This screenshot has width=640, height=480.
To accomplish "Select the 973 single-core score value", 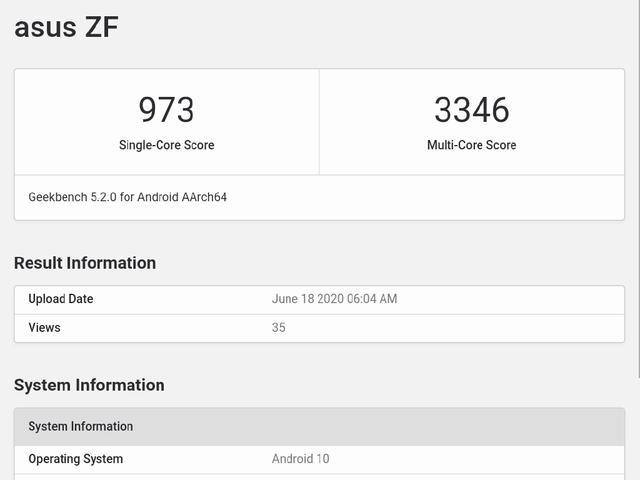I will click(167, 110).
